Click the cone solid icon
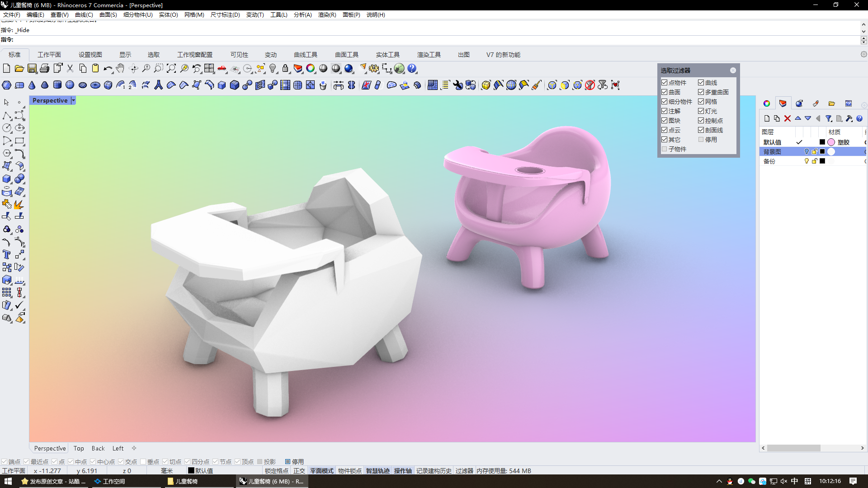The width and height of the screenshot is (868, 488). (32, 85)
